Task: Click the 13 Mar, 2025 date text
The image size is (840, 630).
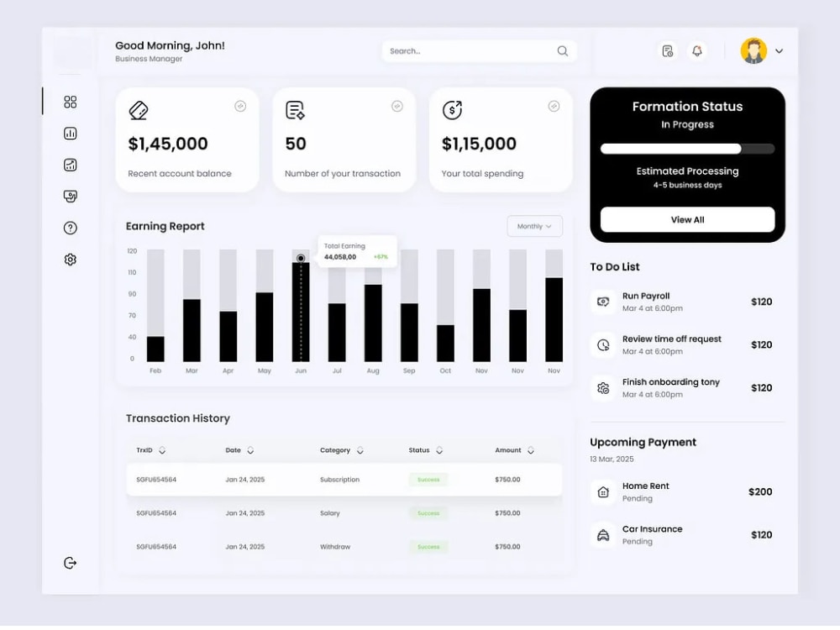Action: pyautogui.click(x=612, y=459)
